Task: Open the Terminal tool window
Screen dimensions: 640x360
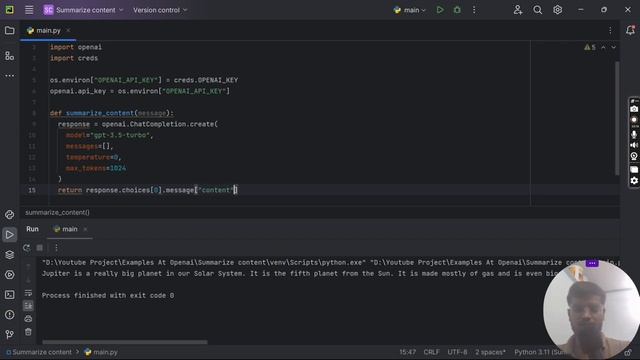Action: click(x=9, y=295)
